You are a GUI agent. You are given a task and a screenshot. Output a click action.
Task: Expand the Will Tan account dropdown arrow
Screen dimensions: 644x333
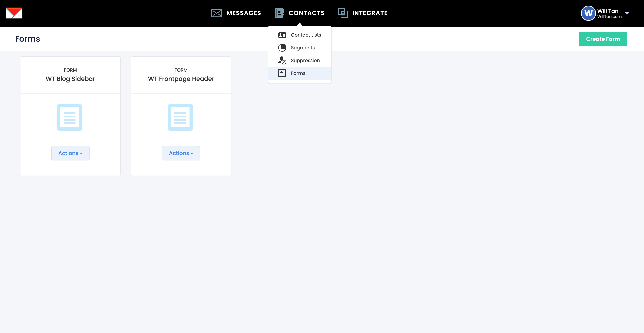[627, 13]
